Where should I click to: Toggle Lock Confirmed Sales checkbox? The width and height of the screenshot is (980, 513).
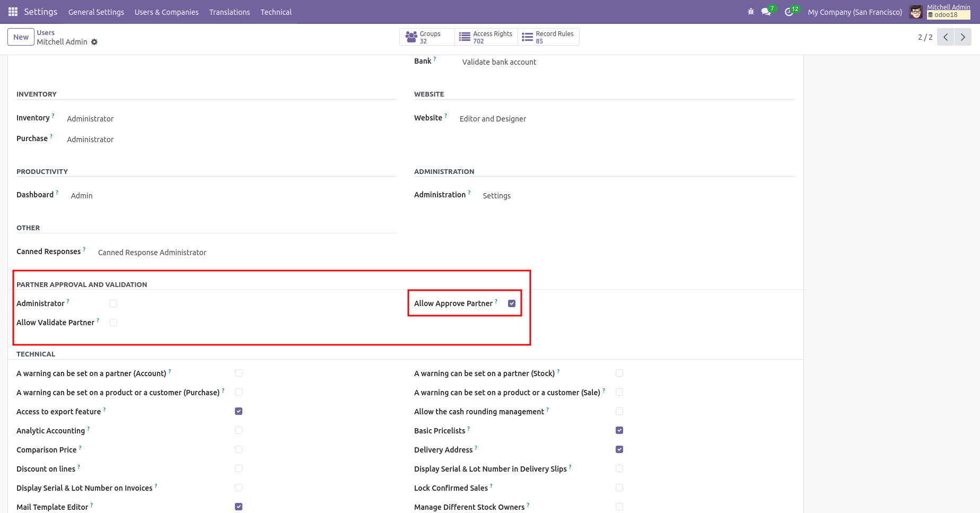[619, 488]
